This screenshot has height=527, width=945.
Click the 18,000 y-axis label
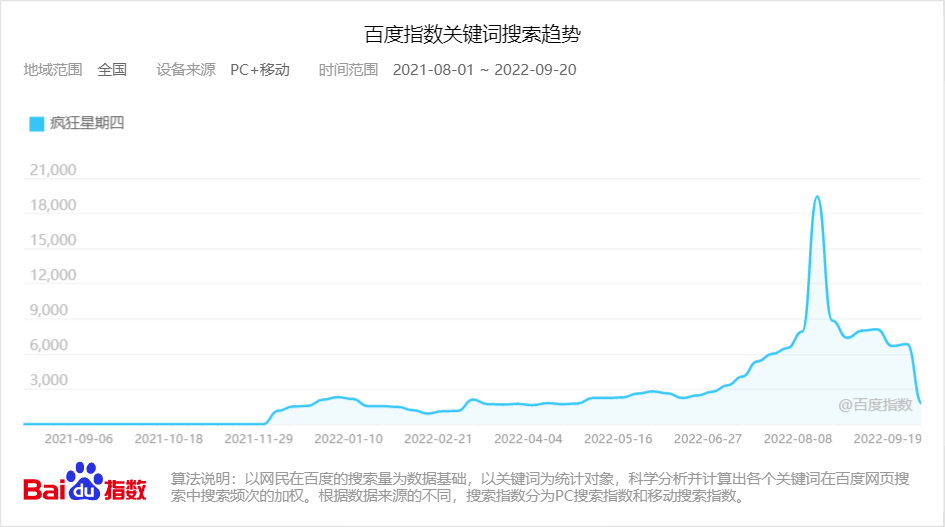(x=53, y=205)
